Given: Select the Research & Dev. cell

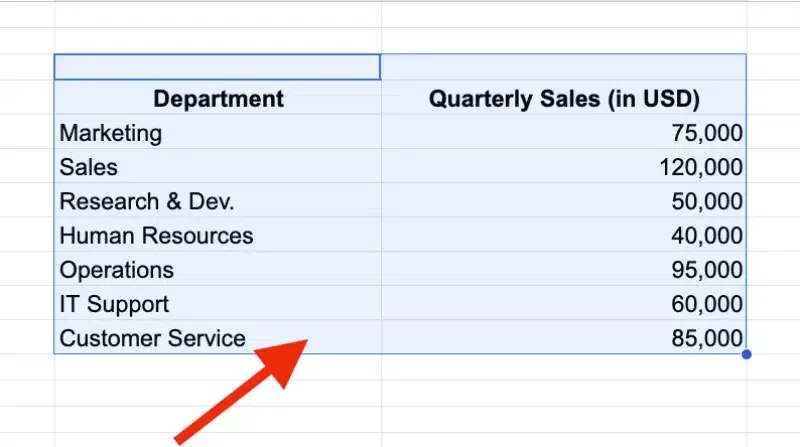Looking at the screenshot, I should [218, 201].
